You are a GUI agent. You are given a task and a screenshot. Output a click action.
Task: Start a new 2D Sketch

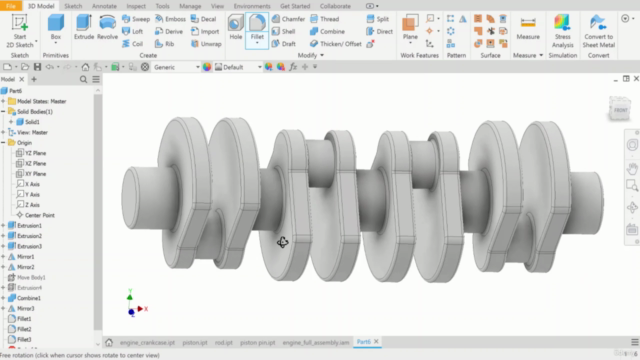pyautogui.click(x=19, y=30)
